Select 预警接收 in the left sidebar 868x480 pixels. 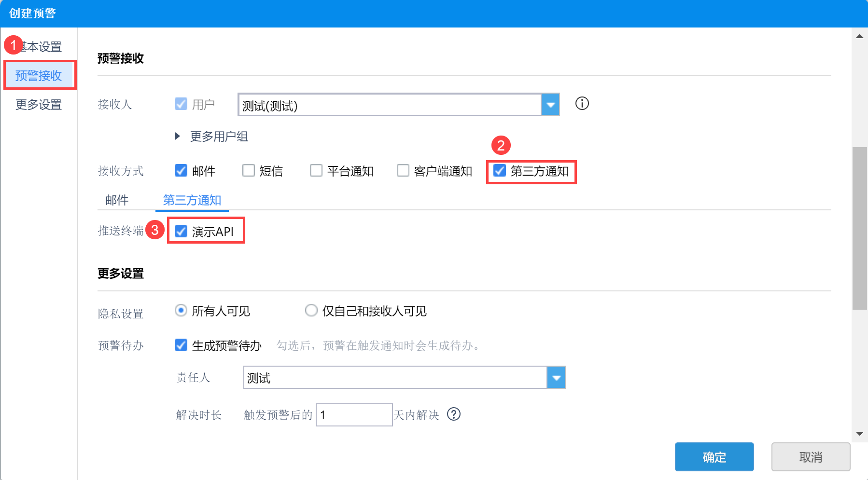[39, 75]
